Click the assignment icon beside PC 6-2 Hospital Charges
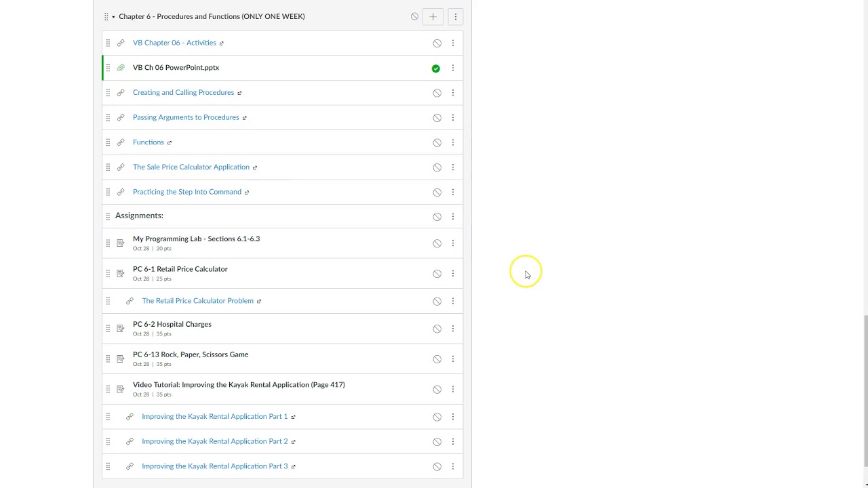 point(121,329)
